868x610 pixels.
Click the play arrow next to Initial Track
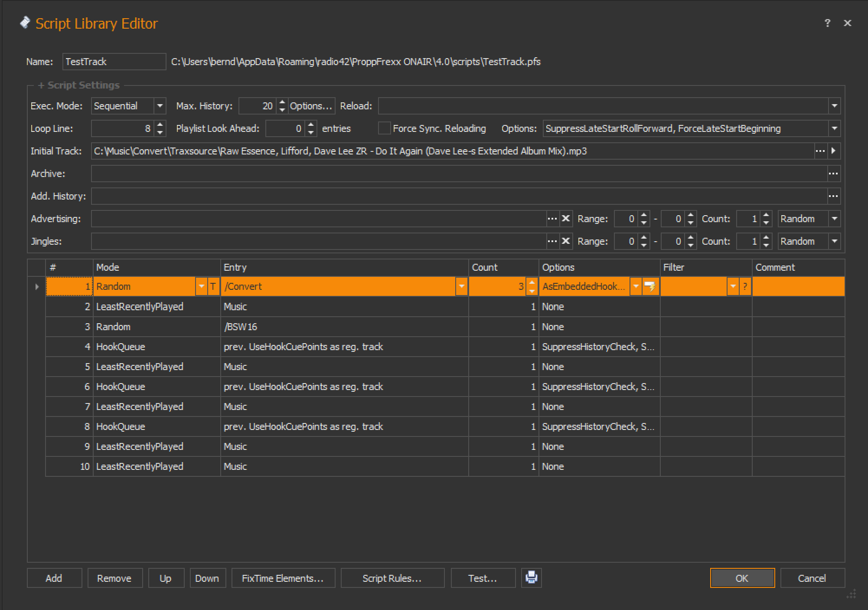pos(833,151)
